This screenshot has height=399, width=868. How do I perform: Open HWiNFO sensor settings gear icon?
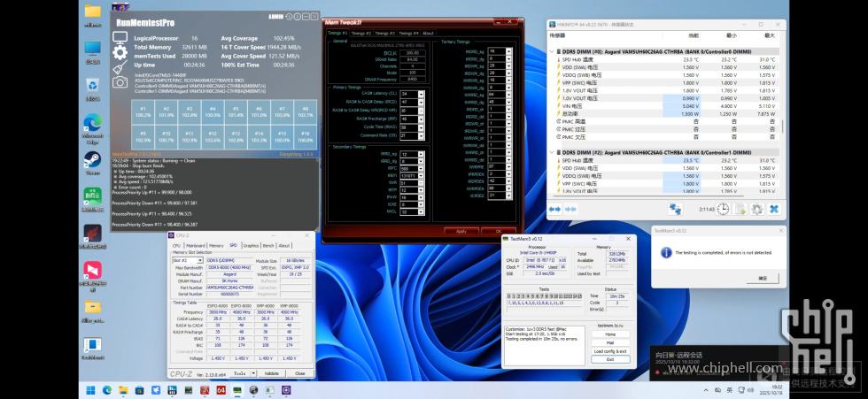756,209
